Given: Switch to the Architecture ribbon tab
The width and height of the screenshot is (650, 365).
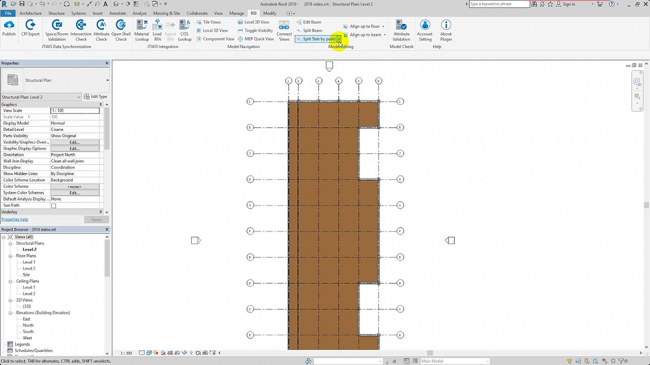Looking at the screenshot, I should 31,13.
